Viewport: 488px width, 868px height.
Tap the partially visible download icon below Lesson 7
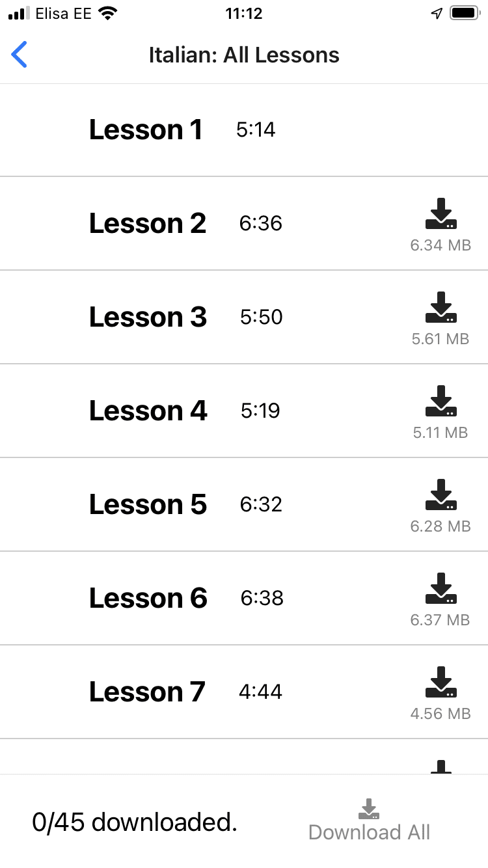[441, 766]
